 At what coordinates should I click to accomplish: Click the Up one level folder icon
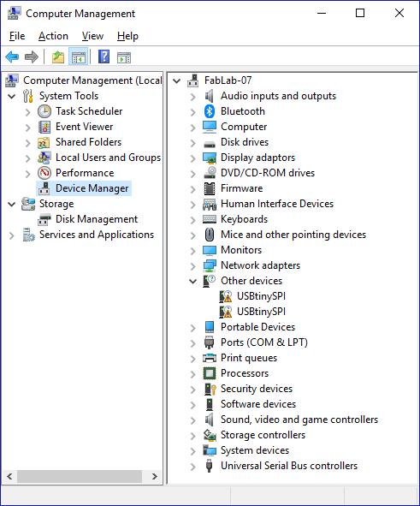click(58, 57)
